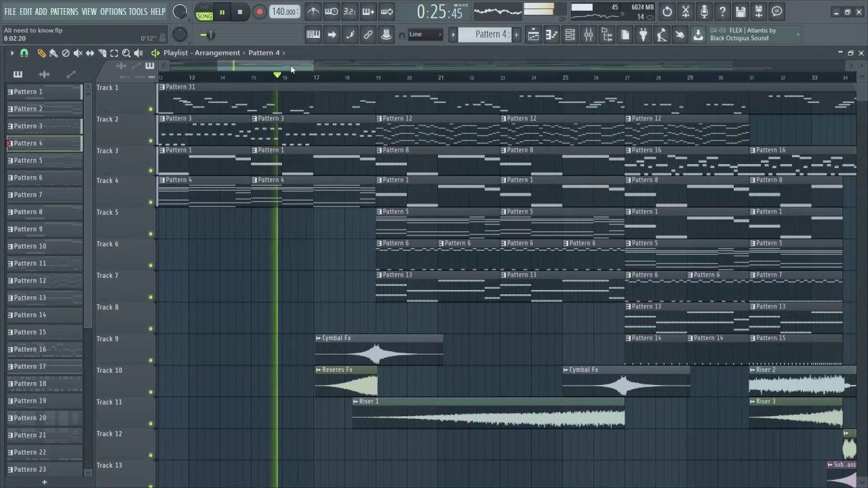Screen dimensions: 868x488
Task: Pause playback with the pause button
Action: pyautogui.click(x=222, y=12)
